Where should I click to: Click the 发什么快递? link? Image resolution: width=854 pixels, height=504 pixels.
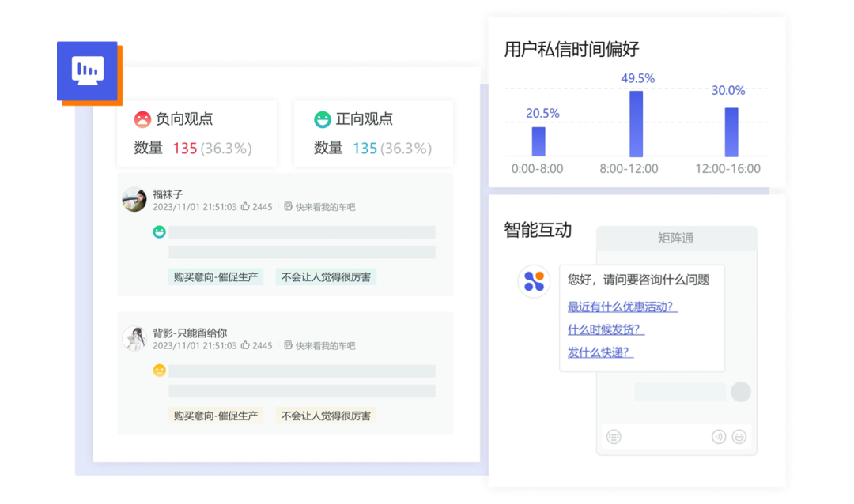[600, 352]
